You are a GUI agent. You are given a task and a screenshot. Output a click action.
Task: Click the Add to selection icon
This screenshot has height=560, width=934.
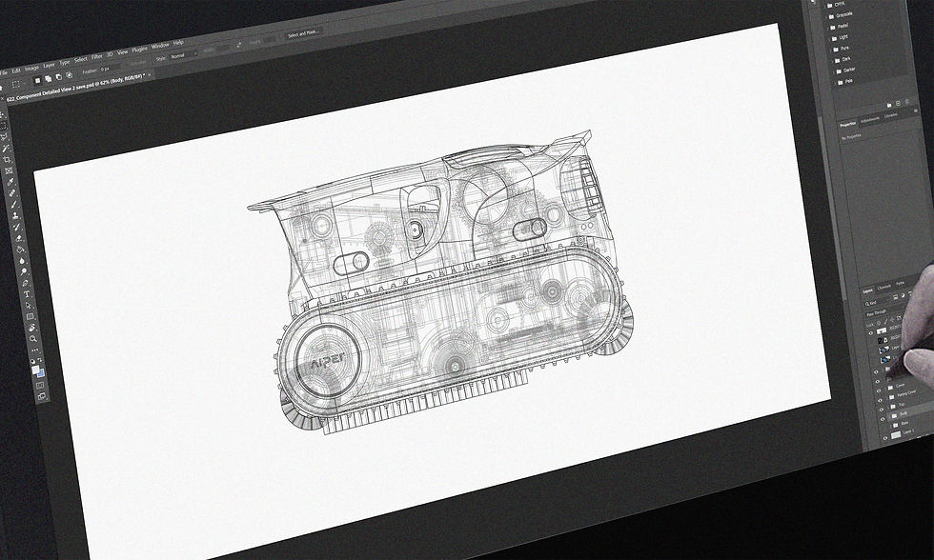tap(49, 78)
